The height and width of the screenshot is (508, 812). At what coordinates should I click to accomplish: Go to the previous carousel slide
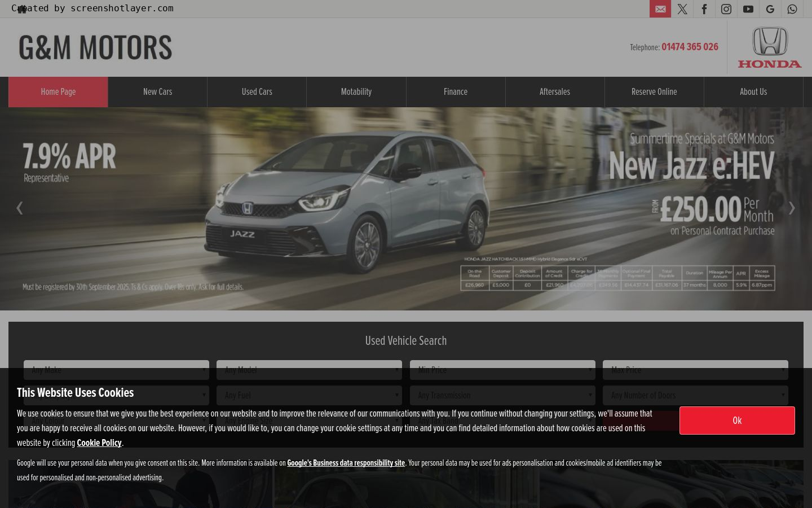point(20,208)
